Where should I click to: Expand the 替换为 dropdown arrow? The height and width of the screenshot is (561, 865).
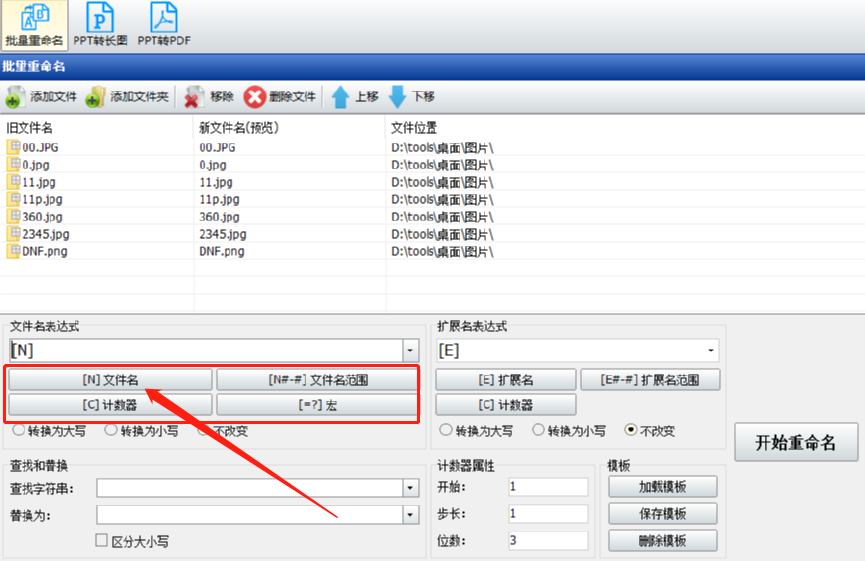coord(410,515)
